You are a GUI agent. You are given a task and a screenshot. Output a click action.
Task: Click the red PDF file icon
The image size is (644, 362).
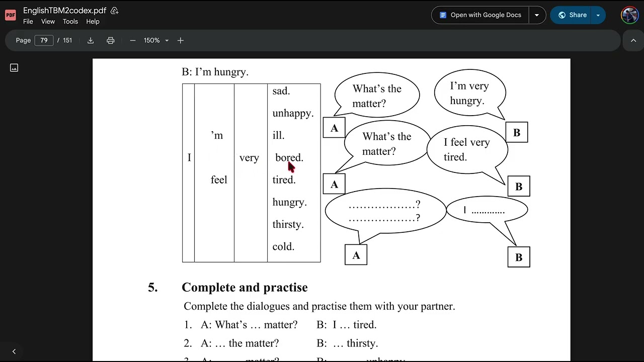(x=11, y=15)
